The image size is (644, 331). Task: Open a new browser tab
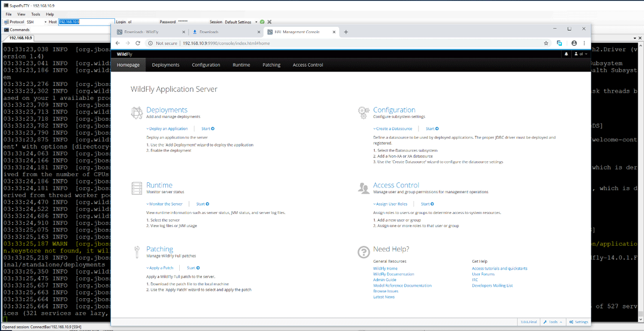tap(346, 32)
